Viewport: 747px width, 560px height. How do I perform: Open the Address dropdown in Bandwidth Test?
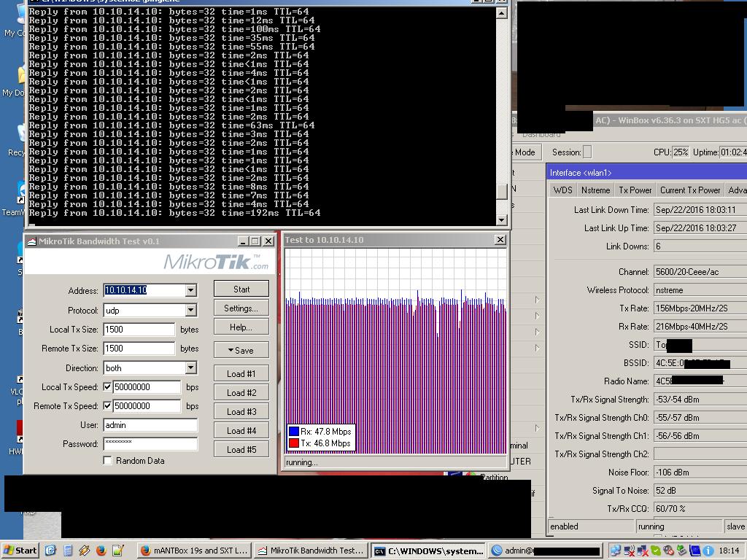pyautogui.click(x=190, y=290)
